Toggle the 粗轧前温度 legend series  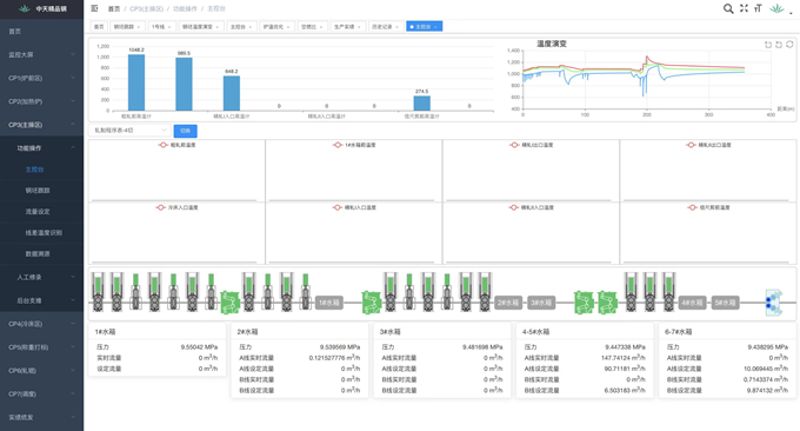[177, 145]
